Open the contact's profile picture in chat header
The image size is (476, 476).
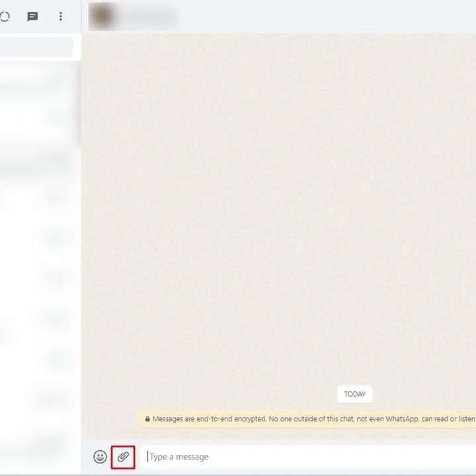pos(100,17)
